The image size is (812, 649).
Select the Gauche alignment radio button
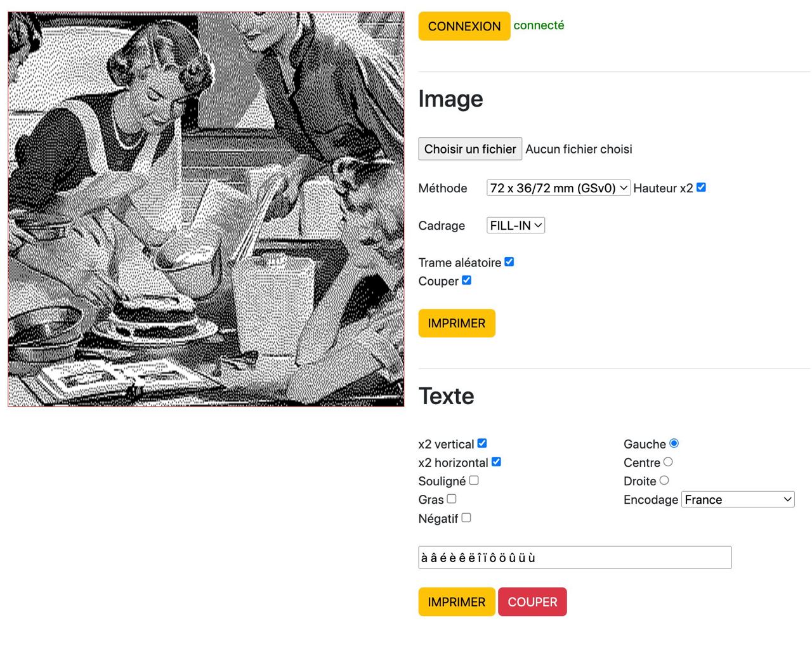coord(674,443)
